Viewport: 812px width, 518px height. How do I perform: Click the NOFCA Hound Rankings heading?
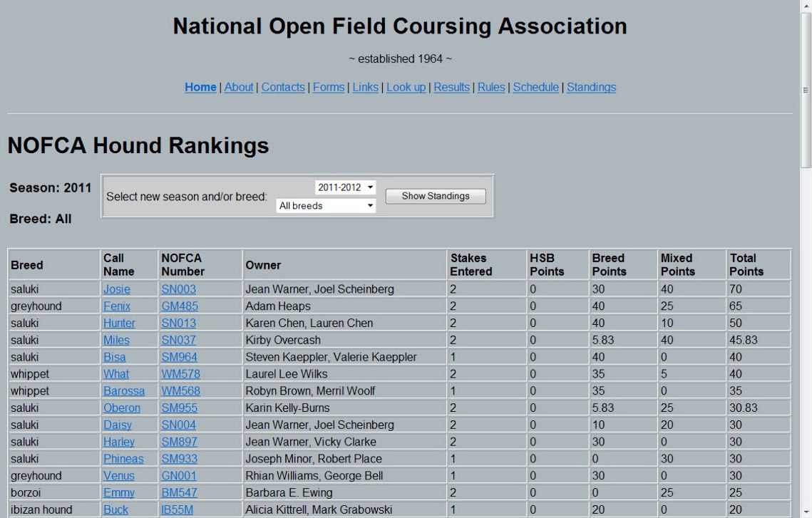[x=138, y=145]
